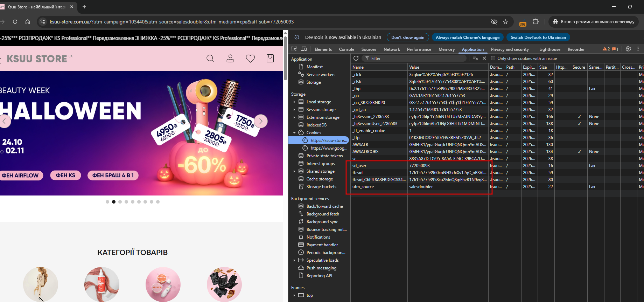Expand the Speculative loads tree node

pos(294,260)
